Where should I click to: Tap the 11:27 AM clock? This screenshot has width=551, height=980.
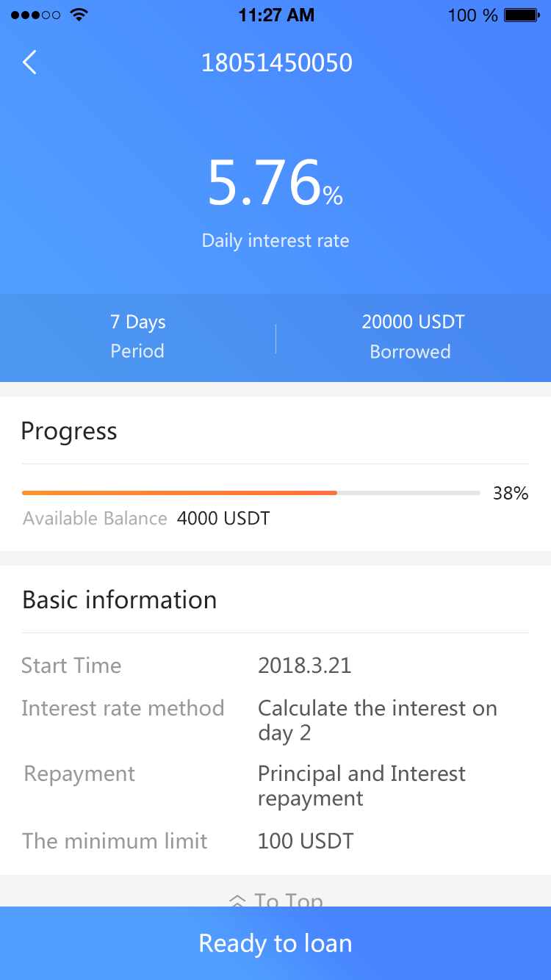click(x=276, y=15)
